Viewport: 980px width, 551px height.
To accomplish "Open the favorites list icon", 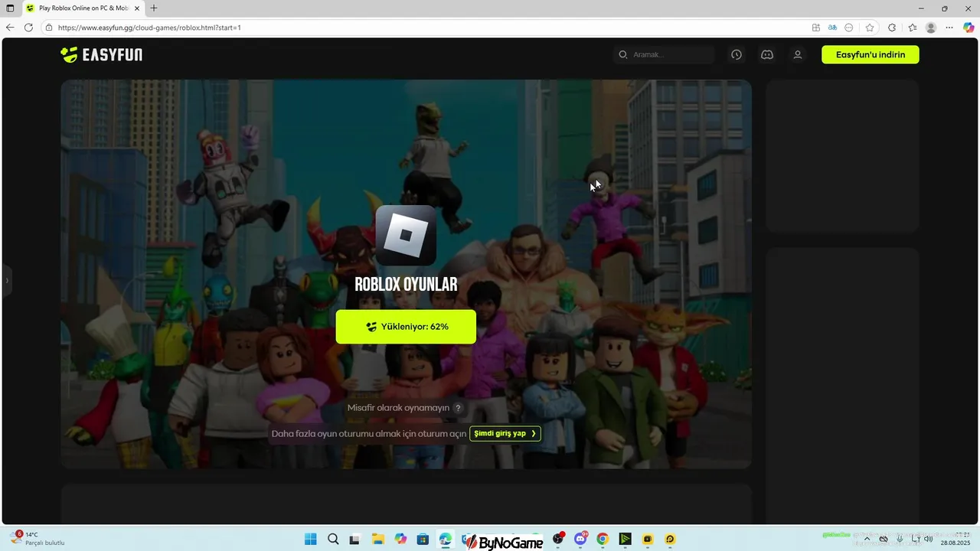I will pos(913,28).
